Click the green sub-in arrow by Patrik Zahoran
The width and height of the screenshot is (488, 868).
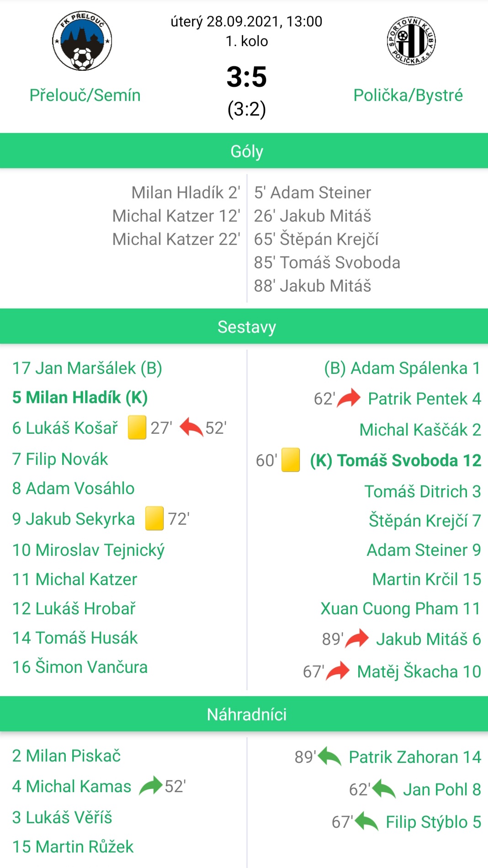329,756
